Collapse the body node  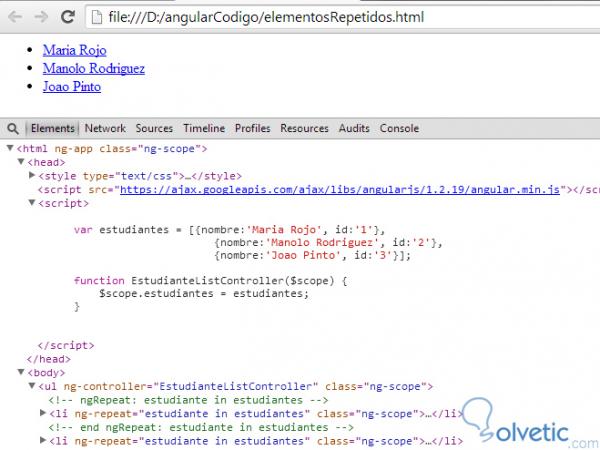(21, 372)
